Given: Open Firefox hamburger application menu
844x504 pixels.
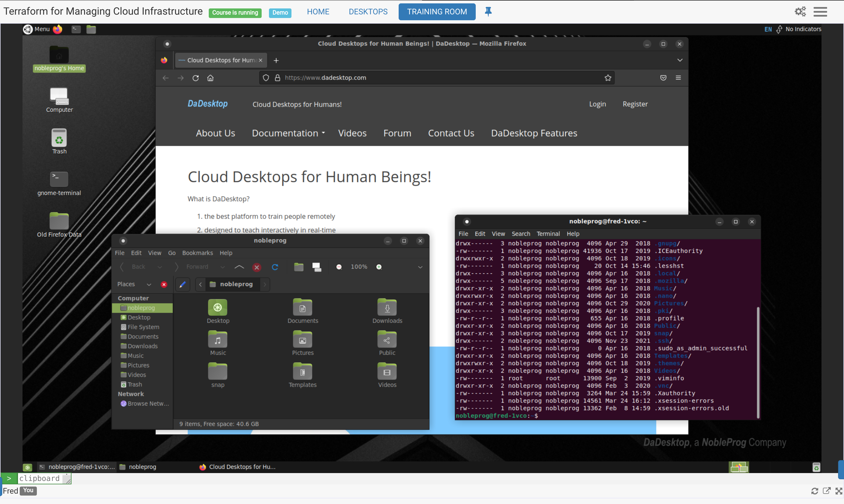Looking at the screenshot, I should [678, 78].
